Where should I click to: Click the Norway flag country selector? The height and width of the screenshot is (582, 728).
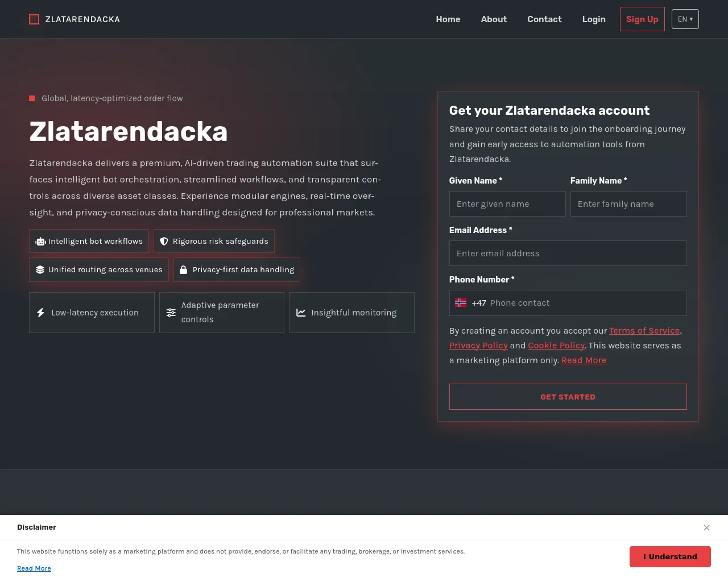pyautogui.click(x=461, y=303)
